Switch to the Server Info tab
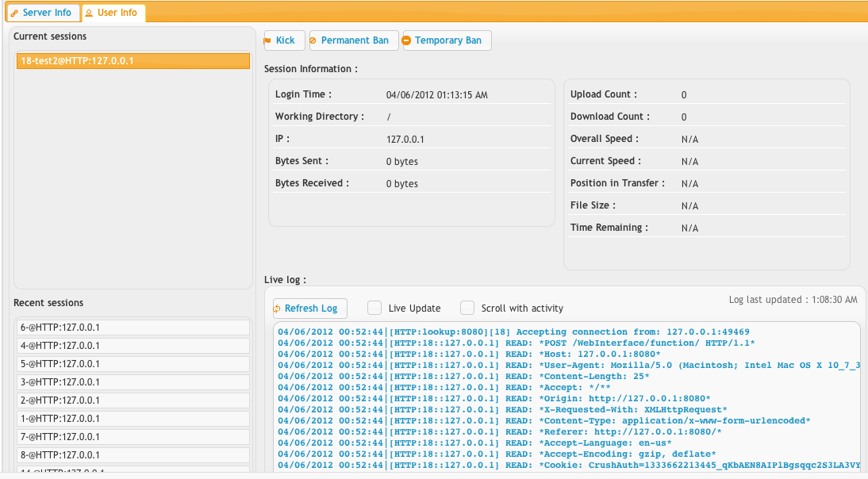Viewport: 868px width, 479px height. pos(43,13)
